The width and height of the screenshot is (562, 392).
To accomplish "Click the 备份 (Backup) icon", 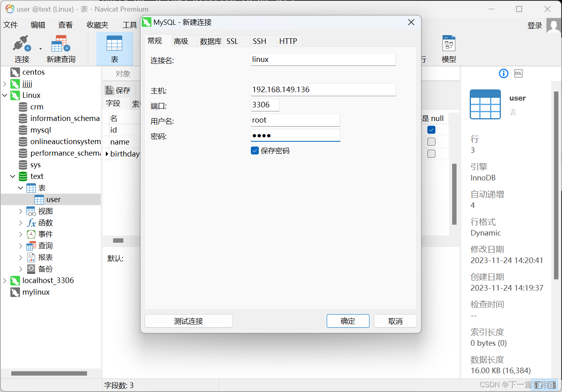I will tap(31, 269).
